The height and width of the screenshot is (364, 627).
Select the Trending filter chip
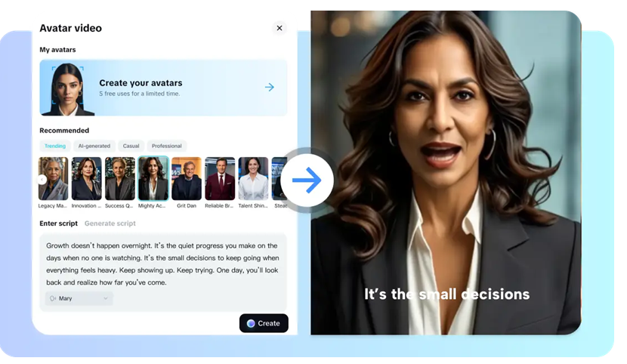55,146
